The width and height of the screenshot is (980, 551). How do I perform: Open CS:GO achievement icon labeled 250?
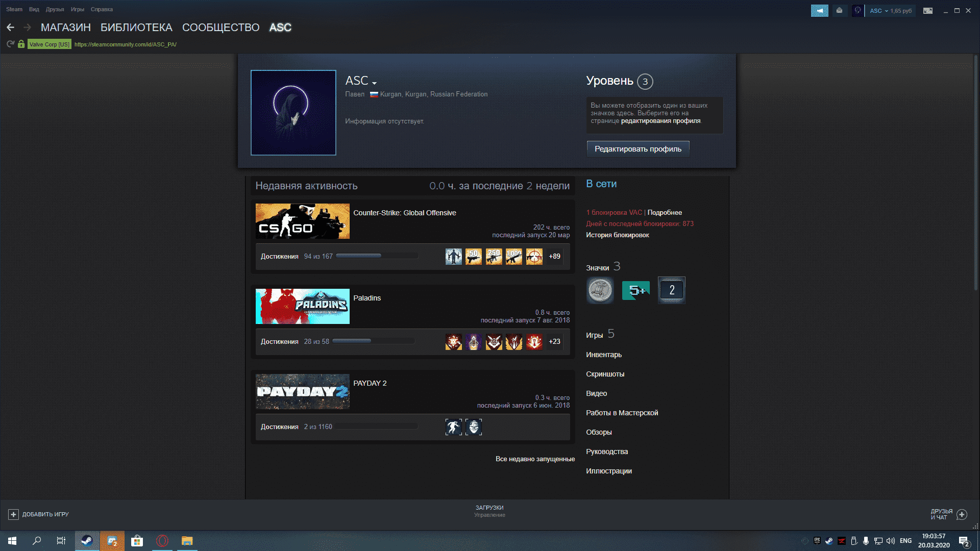tap(494, 257)
